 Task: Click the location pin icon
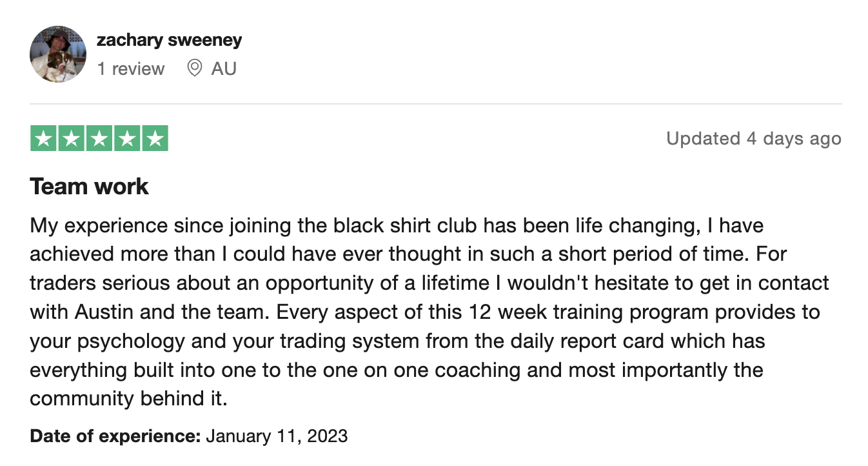194,68
